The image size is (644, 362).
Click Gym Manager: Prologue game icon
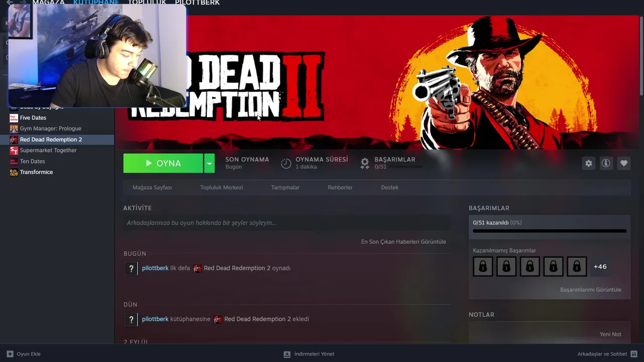(x=14, y=129)
